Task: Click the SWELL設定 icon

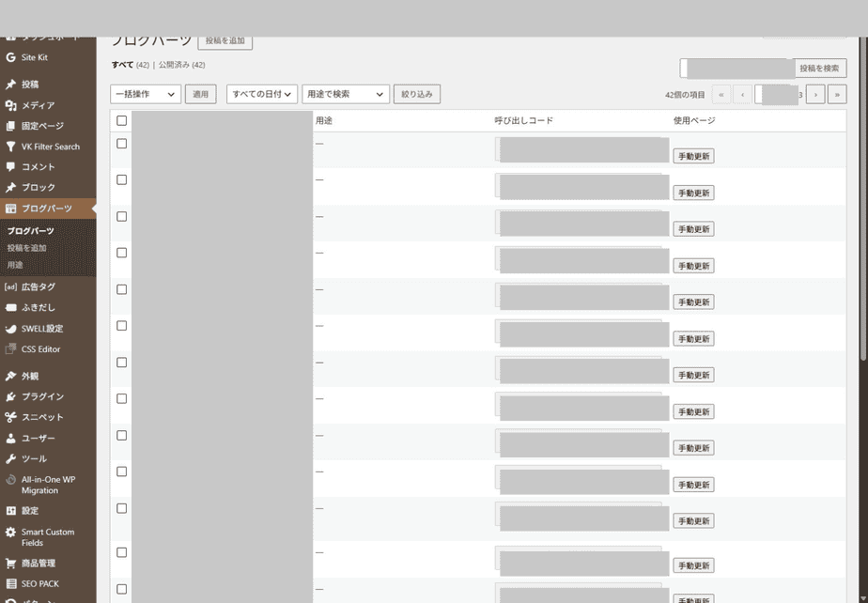Action: point(10,329)
